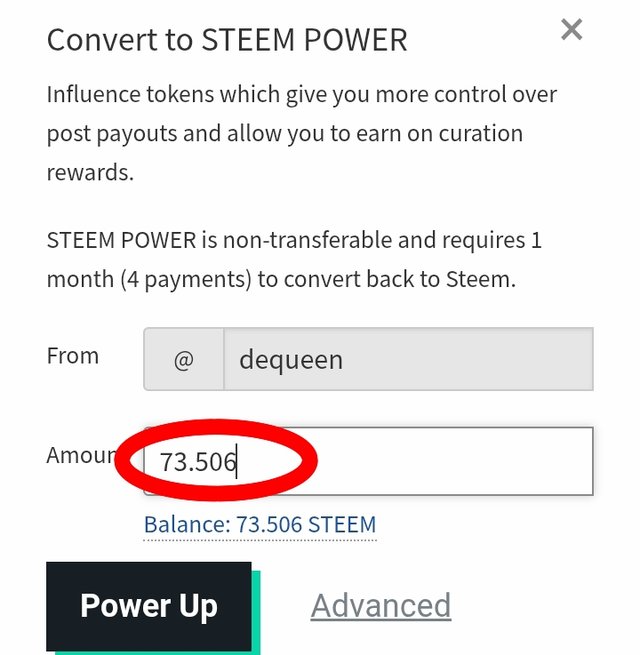This screenshot has height=655, width=640.
Task: Select the dequeen account name field
Action: pyautogui.click(x=407, y=359)
